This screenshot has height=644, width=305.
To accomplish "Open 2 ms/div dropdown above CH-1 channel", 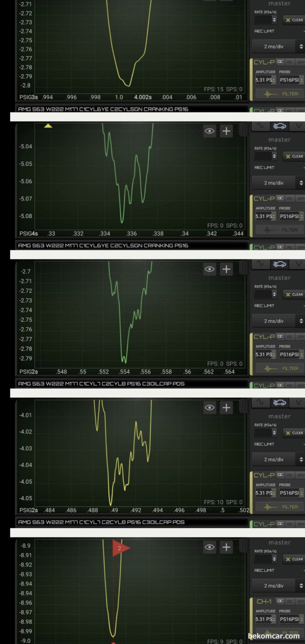I will tap(278, 586).
